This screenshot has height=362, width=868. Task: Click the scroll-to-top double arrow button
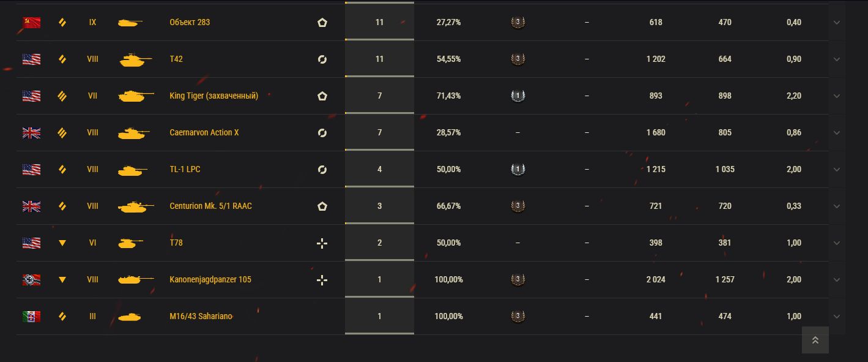point(815,340)
